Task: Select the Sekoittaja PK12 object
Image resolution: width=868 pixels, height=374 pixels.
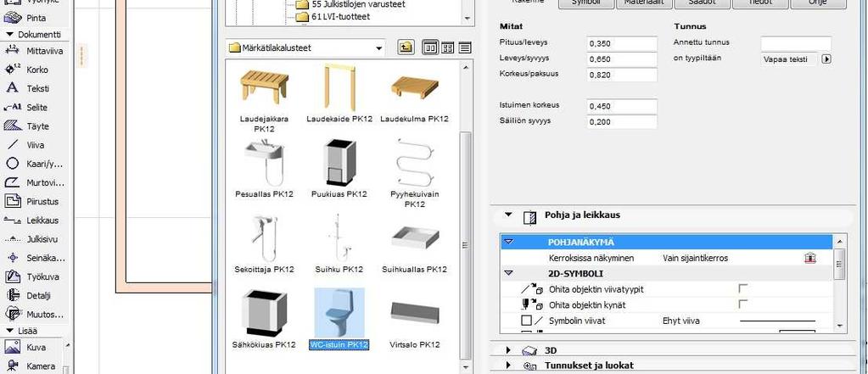Action: point(264,244)
